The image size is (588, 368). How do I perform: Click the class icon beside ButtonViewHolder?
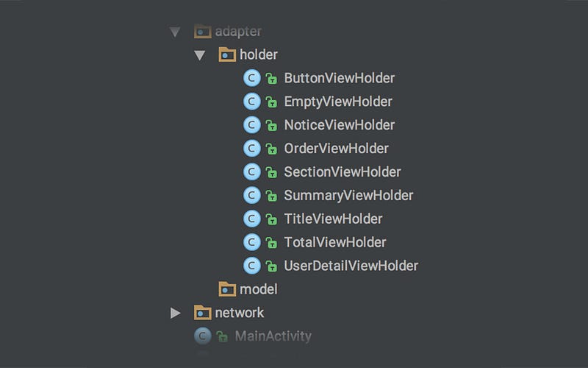click(x=251, y=78)
